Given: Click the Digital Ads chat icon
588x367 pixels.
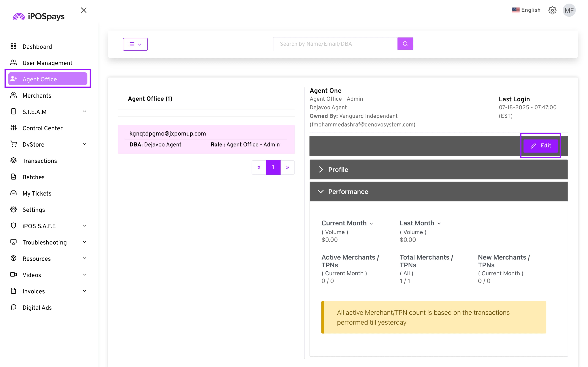Looking at the screenshot, I should 14,307.
